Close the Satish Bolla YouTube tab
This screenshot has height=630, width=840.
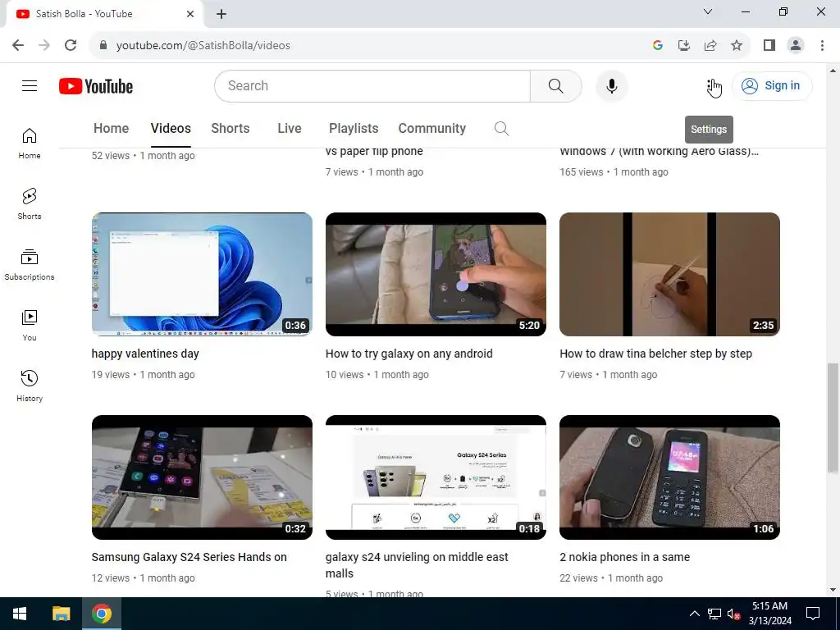190,14
